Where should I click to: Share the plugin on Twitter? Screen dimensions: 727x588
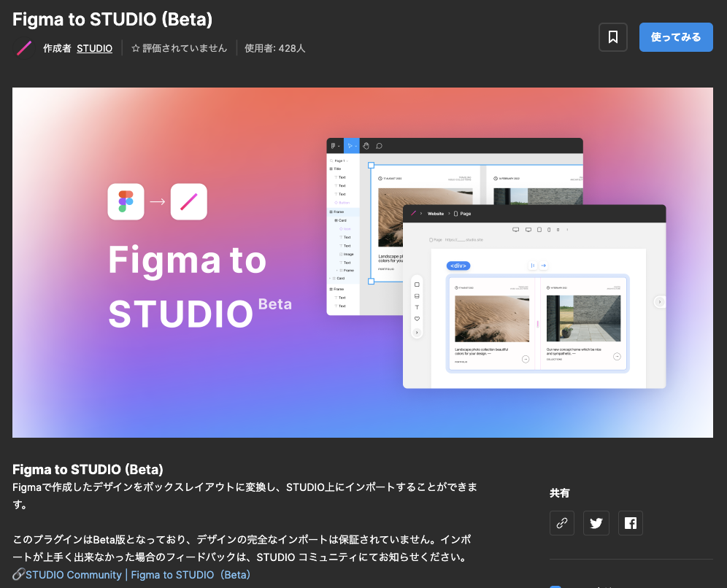pos(596,523)
